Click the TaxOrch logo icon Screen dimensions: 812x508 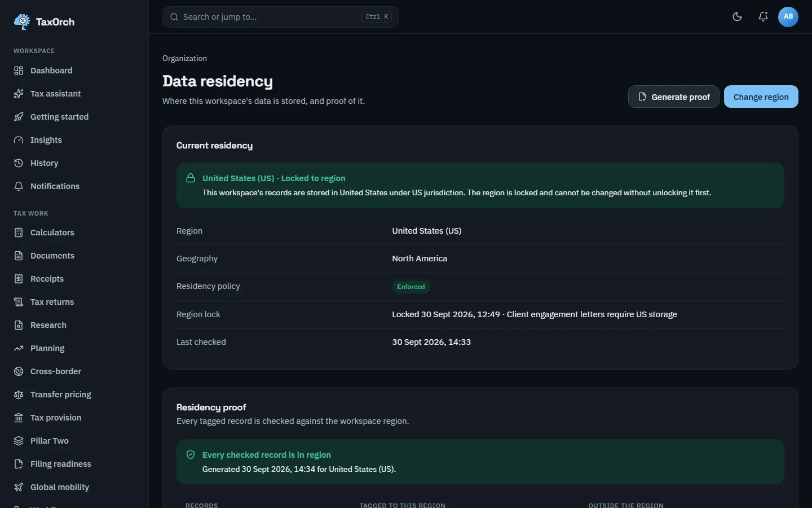tap(22, 21)
